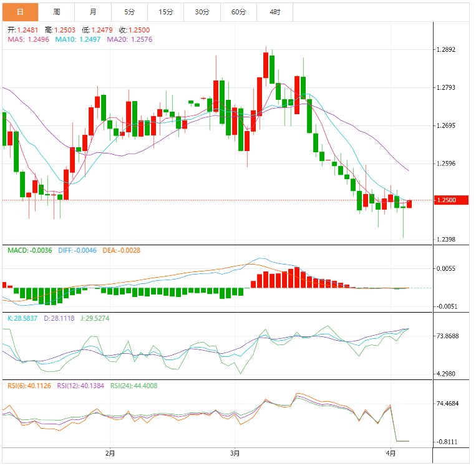Switch to the 5分 interval tab
Viewport: 476px width, 468px height.
(129, 12)
